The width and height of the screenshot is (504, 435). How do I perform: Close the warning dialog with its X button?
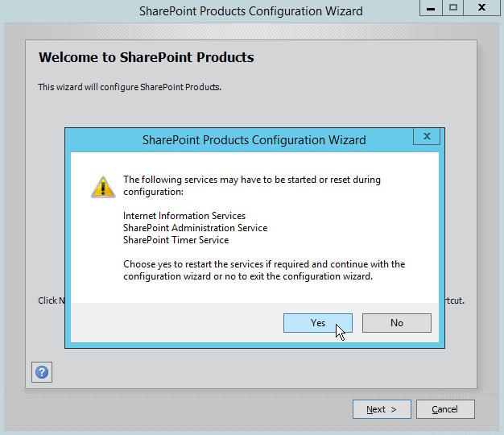coord(426,137)
